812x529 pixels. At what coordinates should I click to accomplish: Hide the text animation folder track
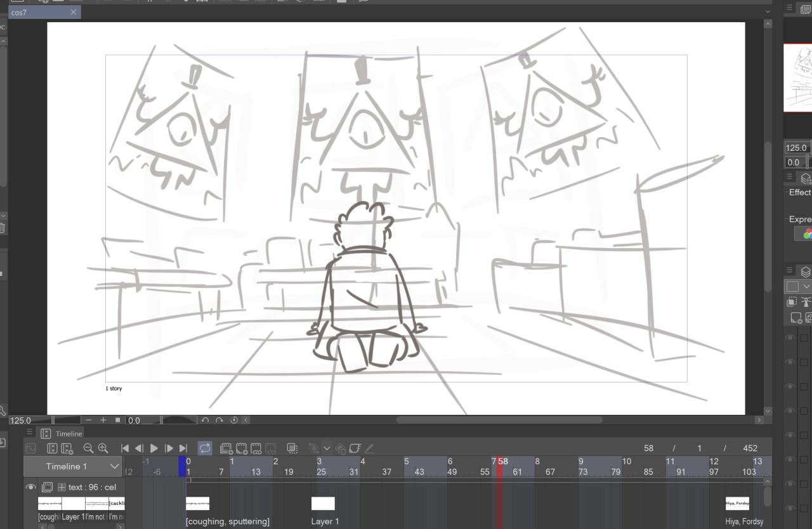pos(30,487)
